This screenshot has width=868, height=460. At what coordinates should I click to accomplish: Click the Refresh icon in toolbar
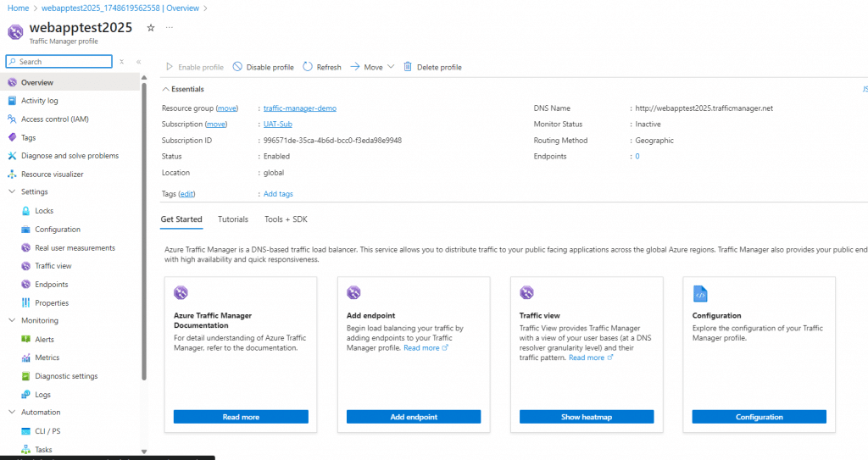[x=308, y=67]
